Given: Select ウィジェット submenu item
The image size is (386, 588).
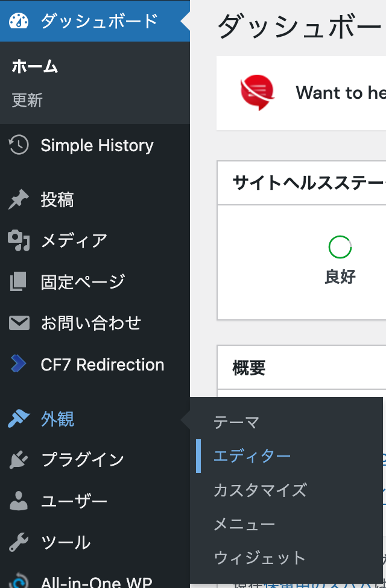Looking at the screenshot, I should (x=259, y=558).
